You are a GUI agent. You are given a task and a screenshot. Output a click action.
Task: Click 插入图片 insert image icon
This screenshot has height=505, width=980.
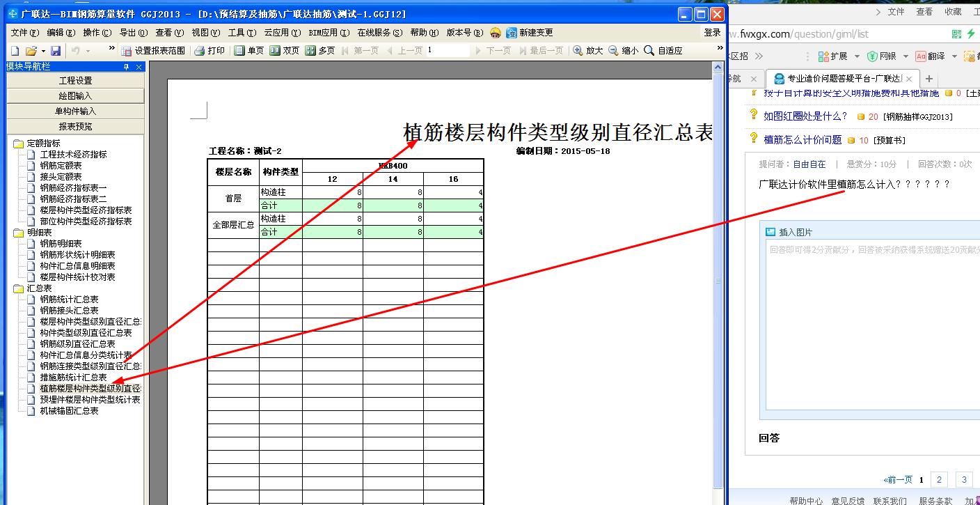tap(770, 233)
